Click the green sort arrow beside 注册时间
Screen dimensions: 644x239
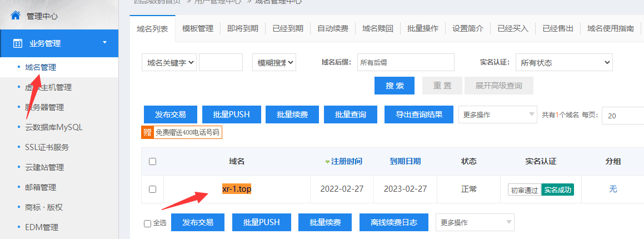[x=327, y=162]
